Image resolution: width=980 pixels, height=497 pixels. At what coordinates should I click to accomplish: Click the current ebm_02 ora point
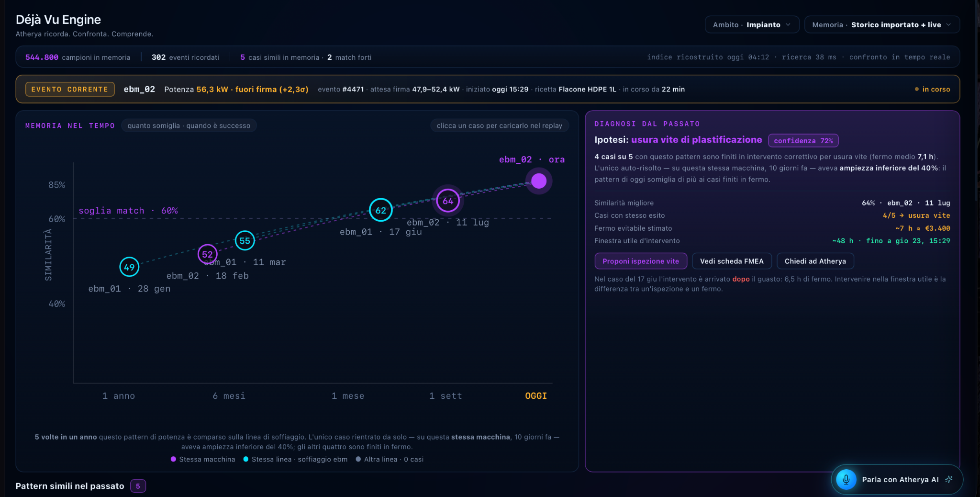539,181
